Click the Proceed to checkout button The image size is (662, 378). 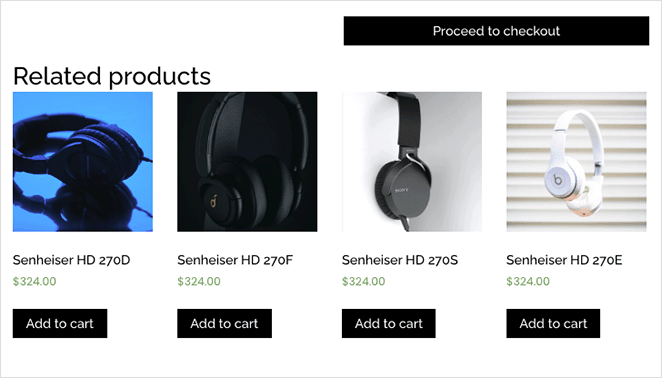pos(496,31)
